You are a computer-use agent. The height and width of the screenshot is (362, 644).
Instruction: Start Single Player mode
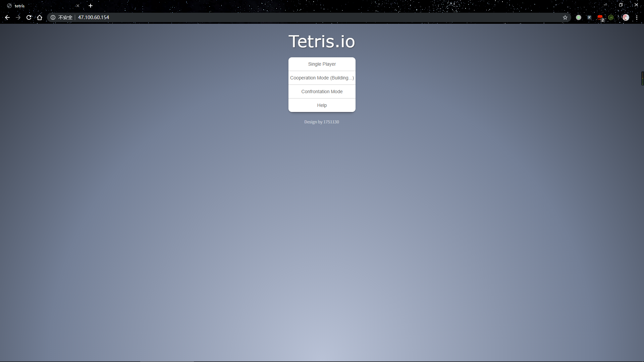pyautogui.click(x=322, y=64)
